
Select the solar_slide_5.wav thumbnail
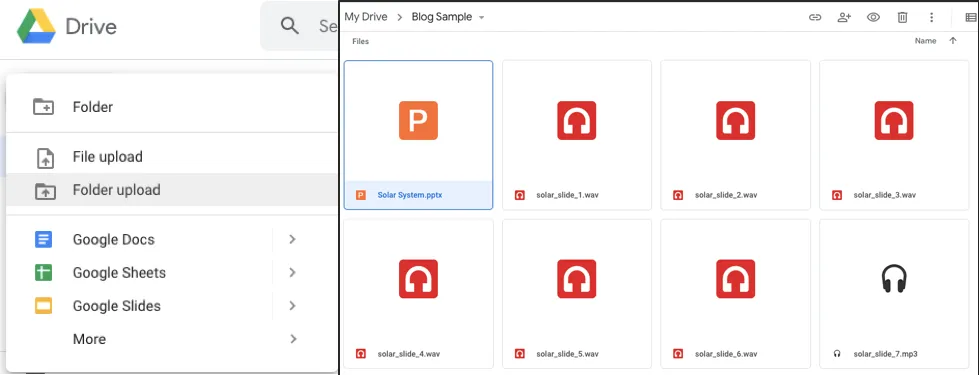pos(577,279)
